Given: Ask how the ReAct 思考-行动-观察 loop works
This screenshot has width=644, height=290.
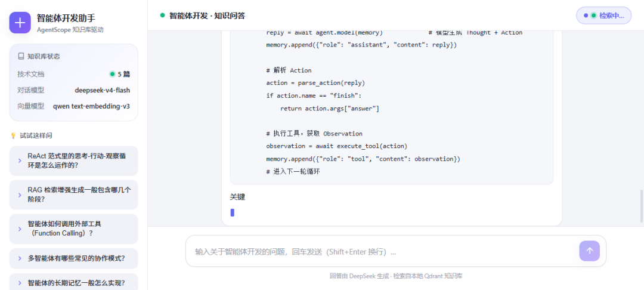Looking at the screenshot, I should [73, 161].
